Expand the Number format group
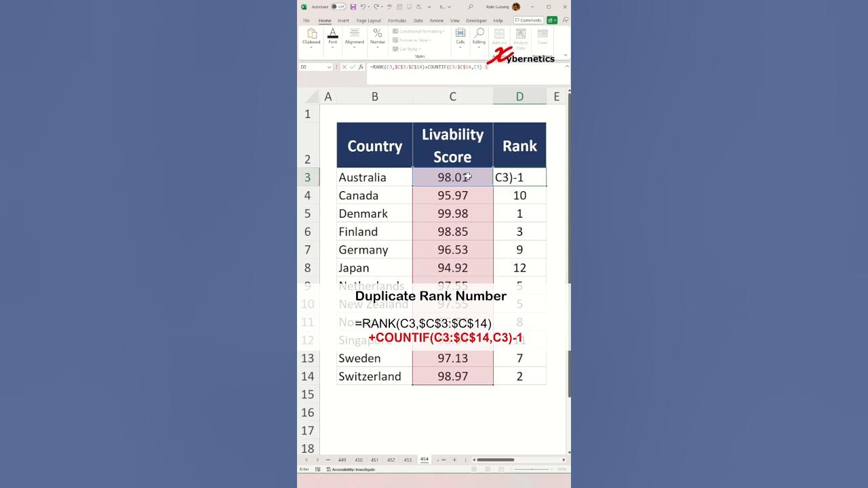 pyautogui.click(x=378, y=38)
